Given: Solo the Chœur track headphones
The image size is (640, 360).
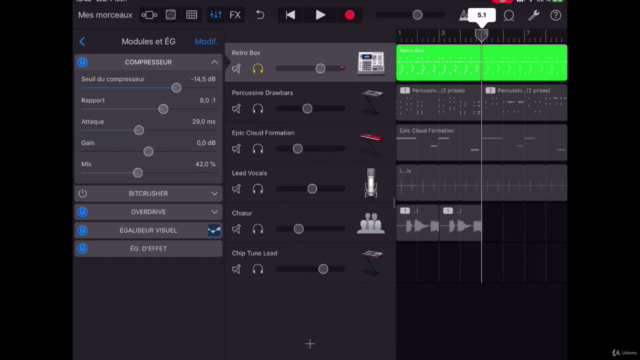Looking at the screenshot, I should pos(258,229).
